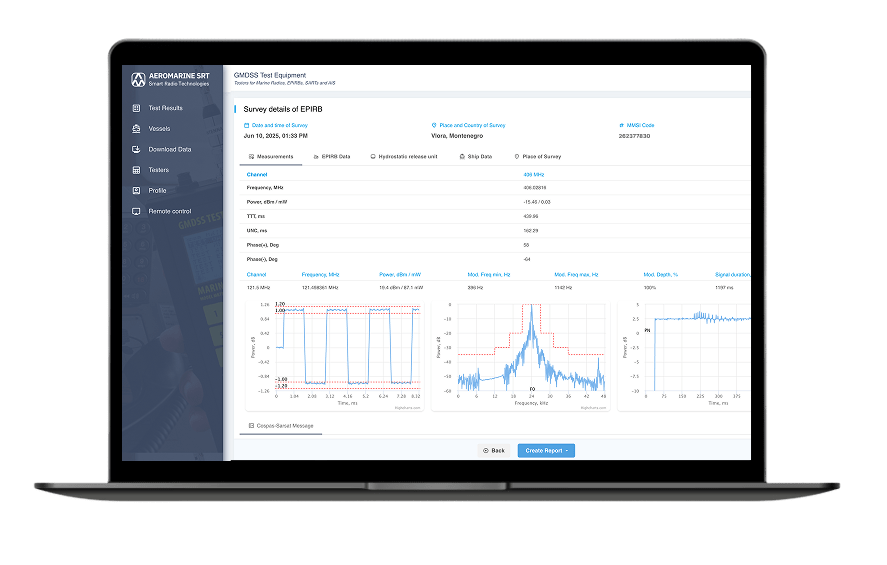Click the Back button

(494, 451)
